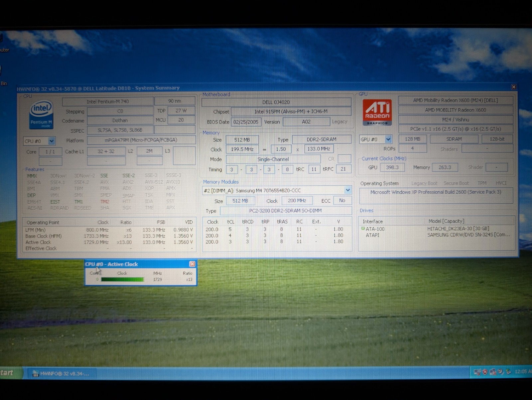The width and height of the screenshot is (532, 400).
Task: Click the module Clock 200 MHz field
Action: point(297,200)
